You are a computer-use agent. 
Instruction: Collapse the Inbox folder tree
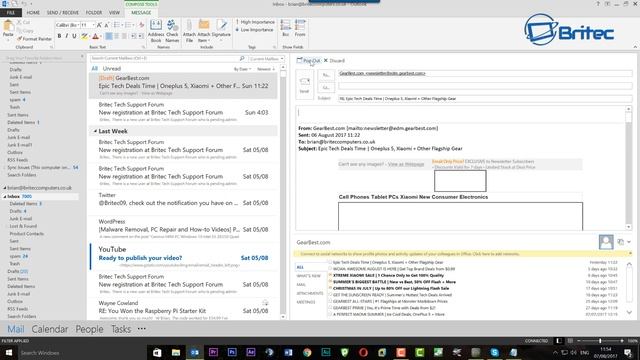click(5, 196)
